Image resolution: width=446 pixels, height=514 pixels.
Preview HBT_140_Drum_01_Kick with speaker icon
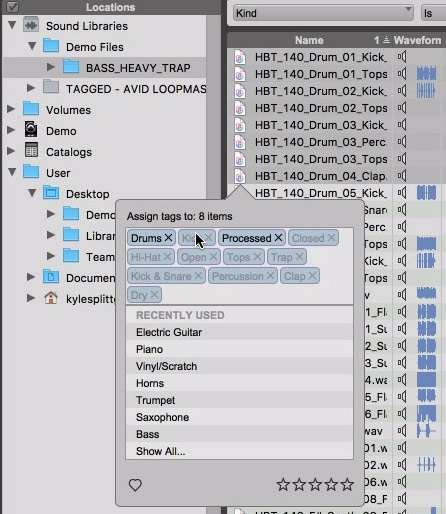tap(402, 57)
